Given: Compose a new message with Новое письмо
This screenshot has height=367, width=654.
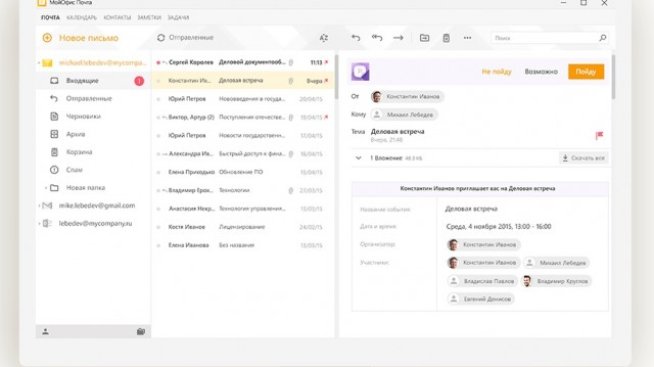Looking at the screenshot, I should tap(80, 38).
